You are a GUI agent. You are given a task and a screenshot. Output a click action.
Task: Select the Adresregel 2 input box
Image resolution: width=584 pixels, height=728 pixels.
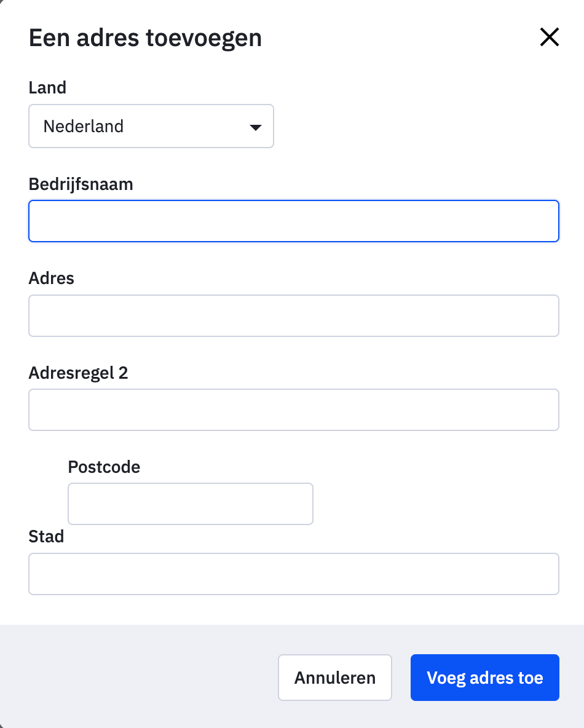[293, 410]
